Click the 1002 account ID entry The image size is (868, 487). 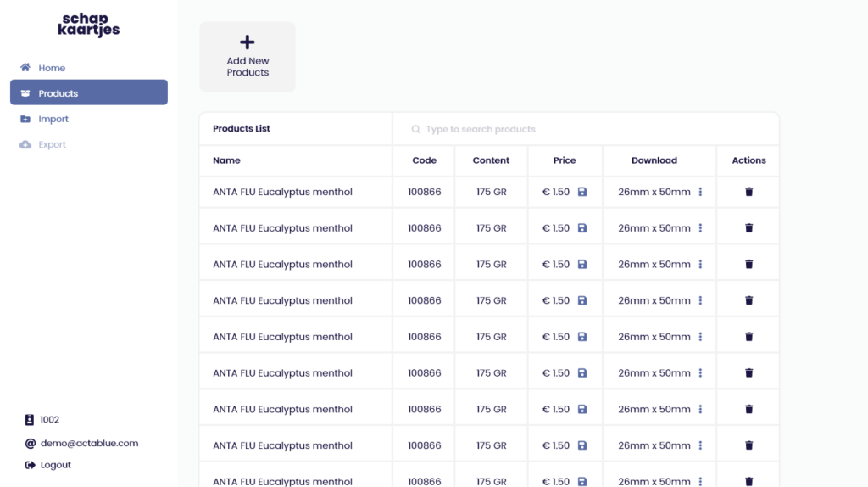coord(49,420)
